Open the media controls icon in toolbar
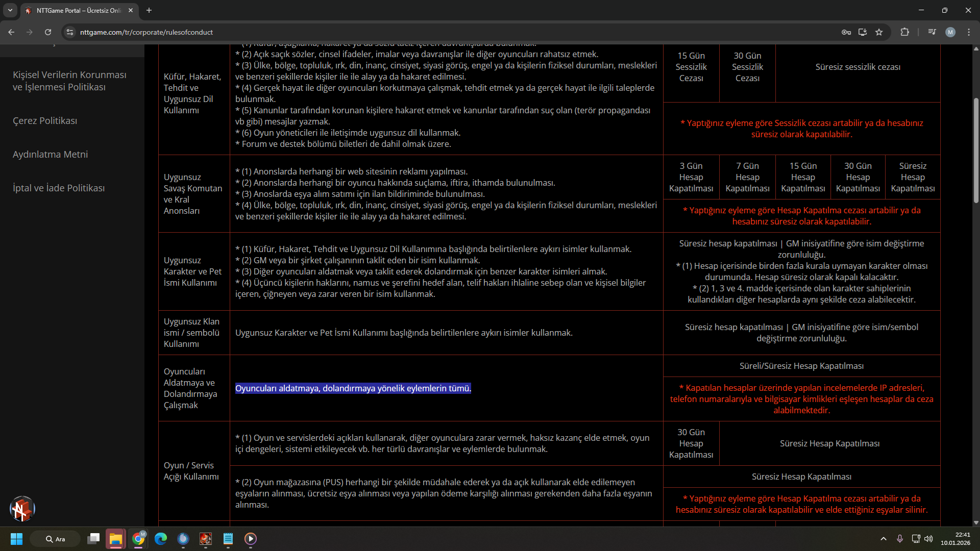The height and width of the screenshot is (551, 980). (932, 32)
